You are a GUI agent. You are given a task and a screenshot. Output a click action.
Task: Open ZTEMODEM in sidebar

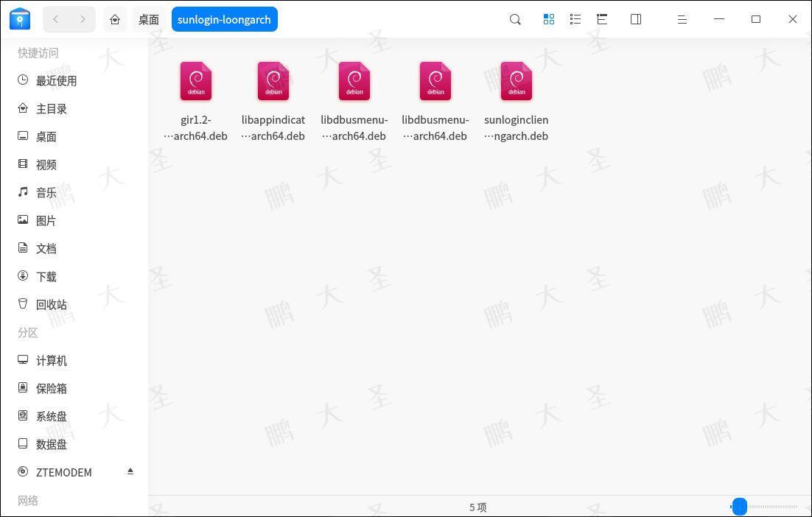click(x=74, y=472)
